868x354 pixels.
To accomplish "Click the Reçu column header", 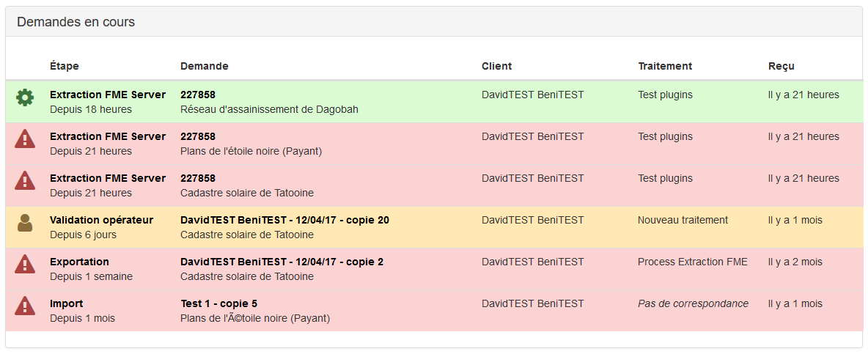I will pyautogui.click(x=781, y=66).
